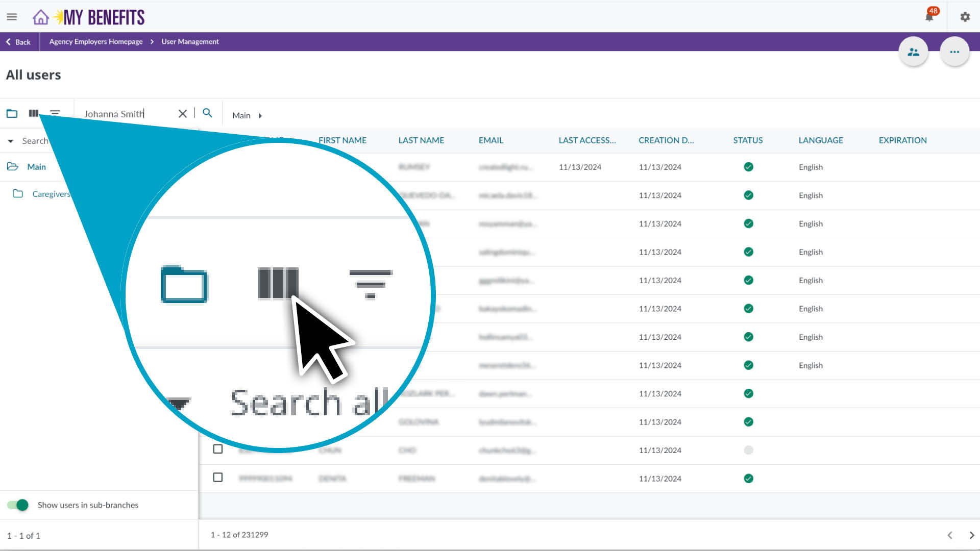Collapse the branch search dropdown arrow
This screenshot has width=980, height=551.
(11, 141)
